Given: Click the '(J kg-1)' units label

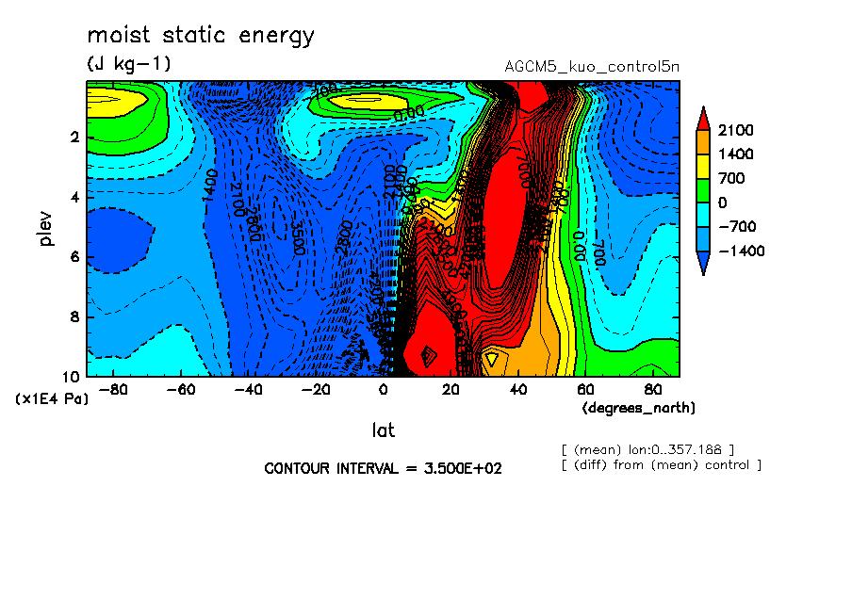Looking at the screenshot, I should point(129,63).
